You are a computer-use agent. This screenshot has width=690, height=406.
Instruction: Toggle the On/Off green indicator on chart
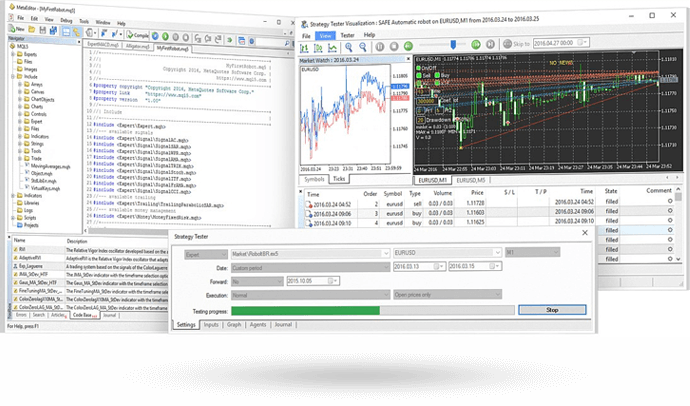418,68
